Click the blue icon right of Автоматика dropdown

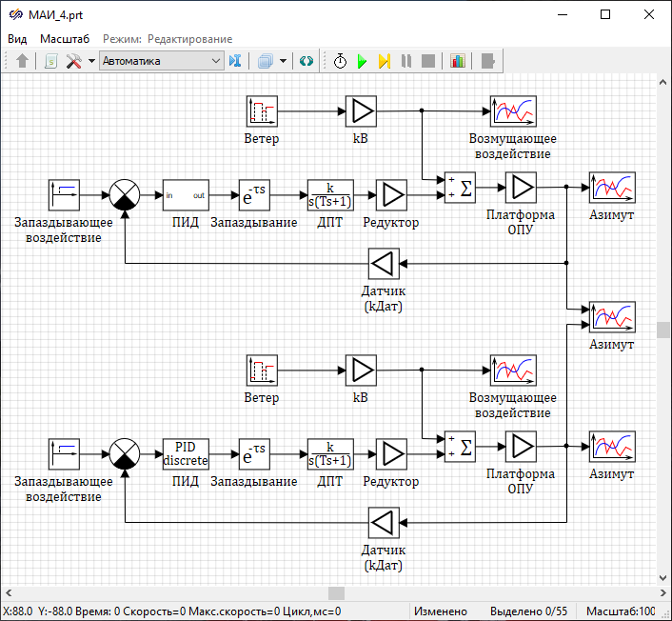(x=236, y=61)
